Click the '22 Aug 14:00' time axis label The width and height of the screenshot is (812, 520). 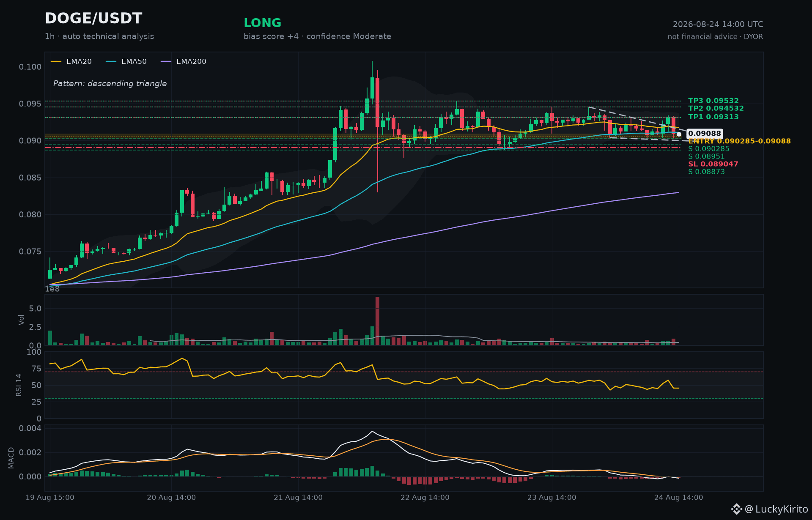pyautogui.click(x=425, y=498)
